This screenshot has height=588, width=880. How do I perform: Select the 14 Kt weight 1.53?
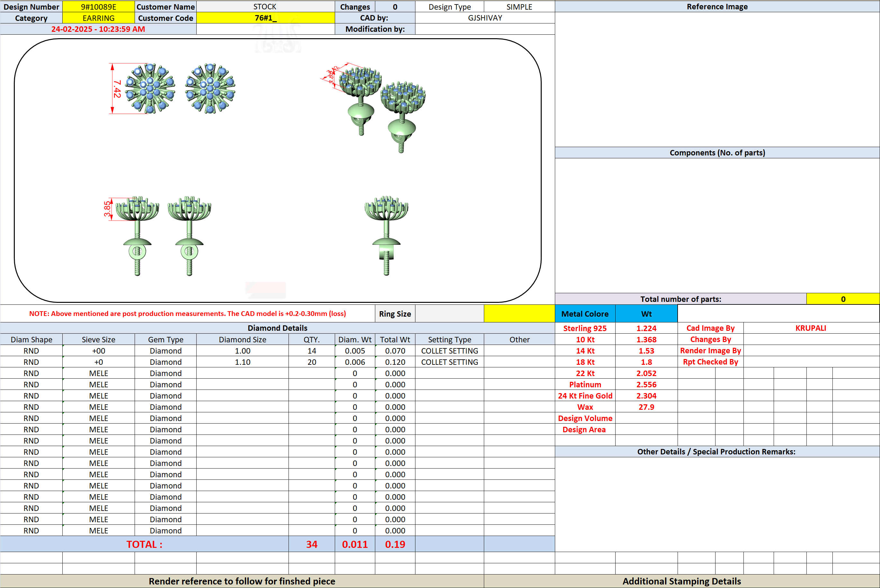(646, 351)
